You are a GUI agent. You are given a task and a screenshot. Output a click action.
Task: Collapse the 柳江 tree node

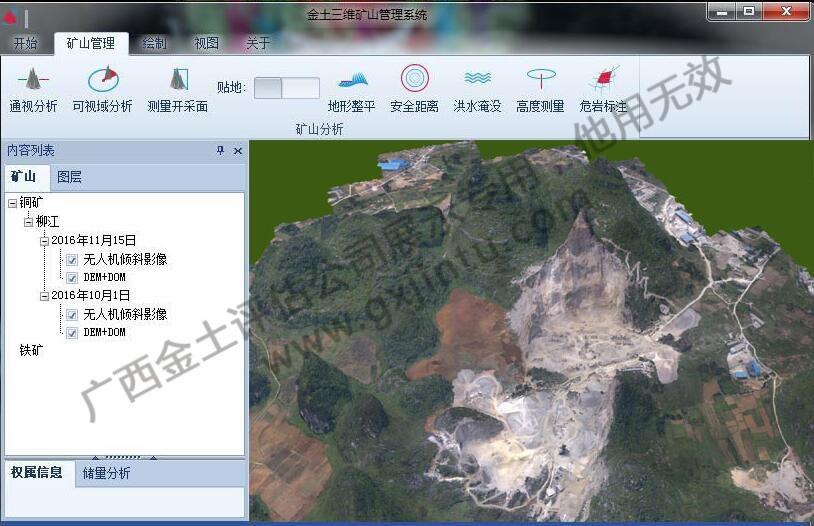(x=29, y=222)
